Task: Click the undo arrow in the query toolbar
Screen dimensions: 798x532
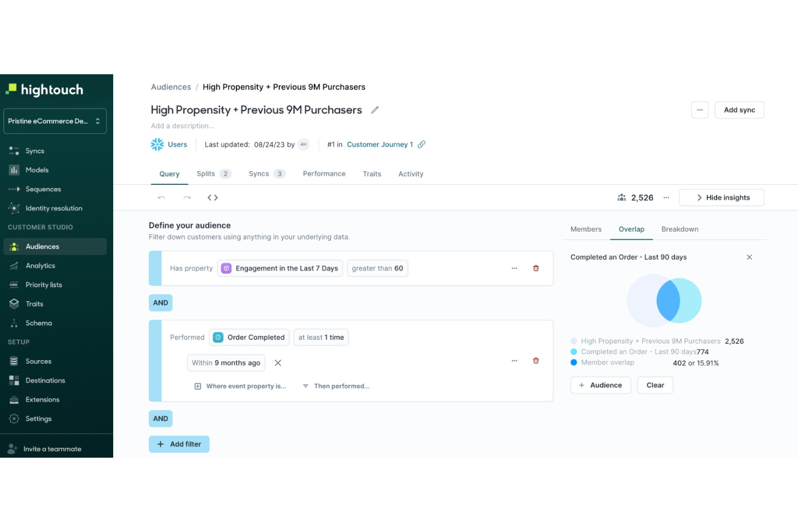Action: point(161,197)
